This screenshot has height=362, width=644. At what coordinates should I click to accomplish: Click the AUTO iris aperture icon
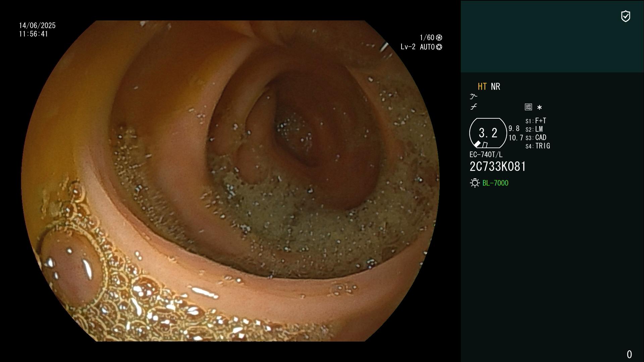pos(439,47)
